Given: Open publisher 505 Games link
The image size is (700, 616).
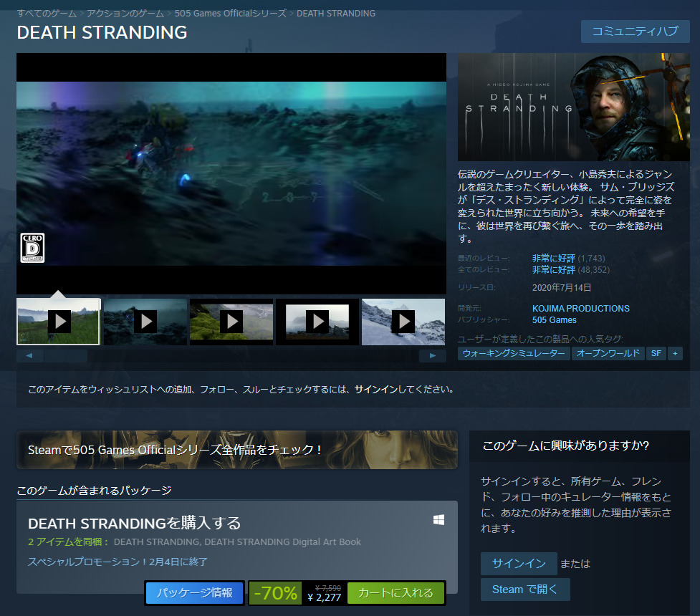Looking at the screenshot, I should click(x=554, y=320).
